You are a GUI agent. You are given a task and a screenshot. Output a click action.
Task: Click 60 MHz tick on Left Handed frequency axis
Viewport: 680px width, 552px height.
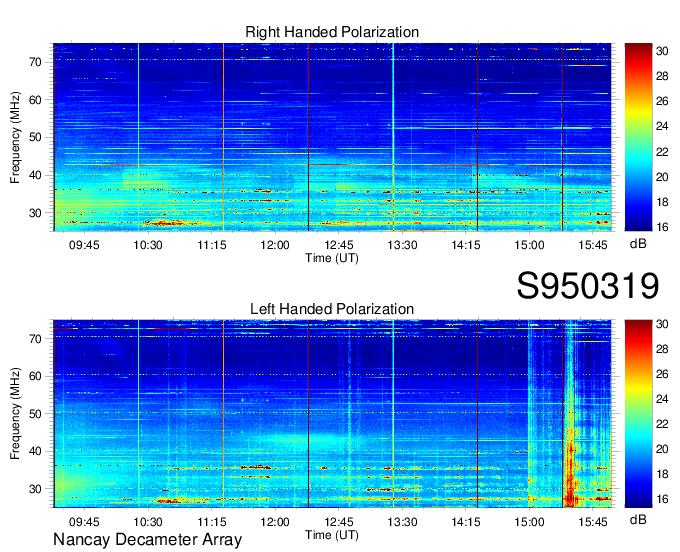pos(36,376)
